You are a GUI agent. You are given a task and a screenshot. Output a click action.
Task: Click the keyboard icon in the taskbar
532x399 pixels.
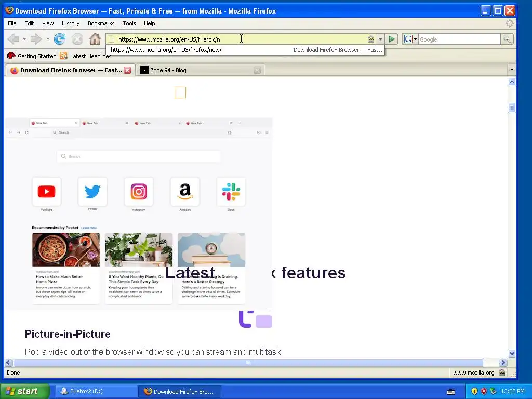(x=451, y=392)
